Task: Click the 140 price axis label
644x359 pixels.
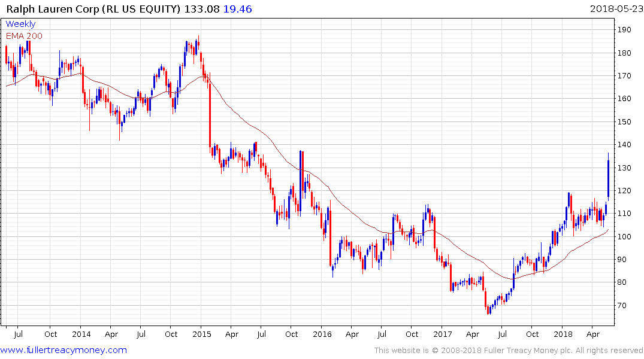Action: [624, 144]
